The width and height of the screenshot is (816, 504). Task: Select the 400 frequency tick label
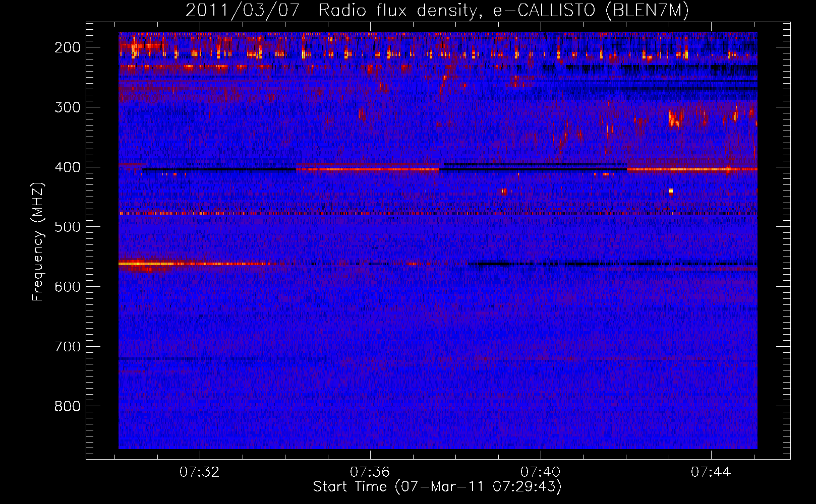tap(68, 167)
